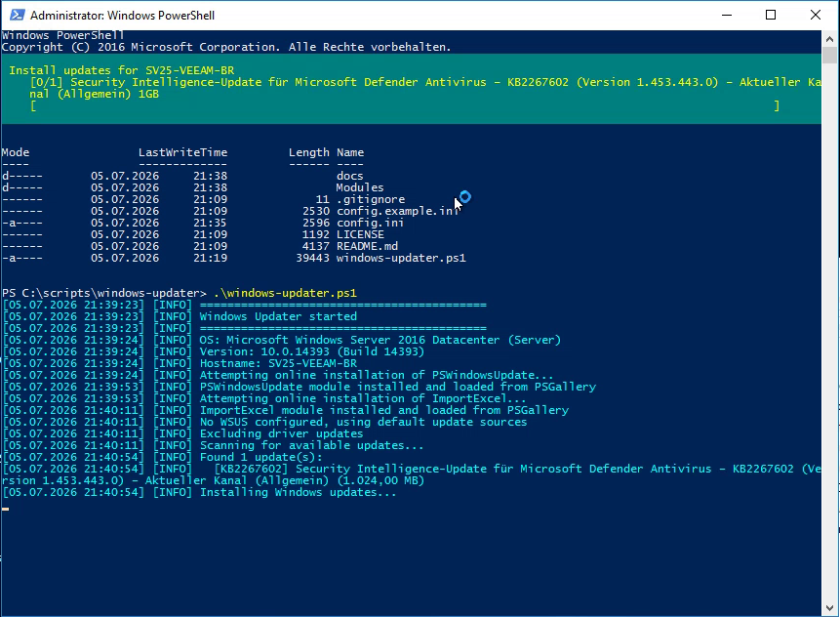The image size is (840, 617).
Task: Click the Administrator: Windows PowerShell title text
Action: pyautogui.click(x=122, y=15)
